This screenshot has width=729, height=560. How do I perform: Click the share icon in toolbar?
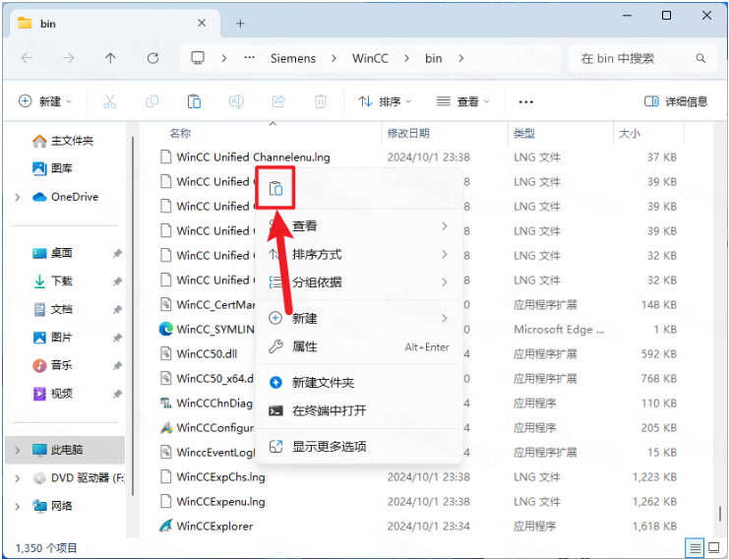click(x=278, y=101)
